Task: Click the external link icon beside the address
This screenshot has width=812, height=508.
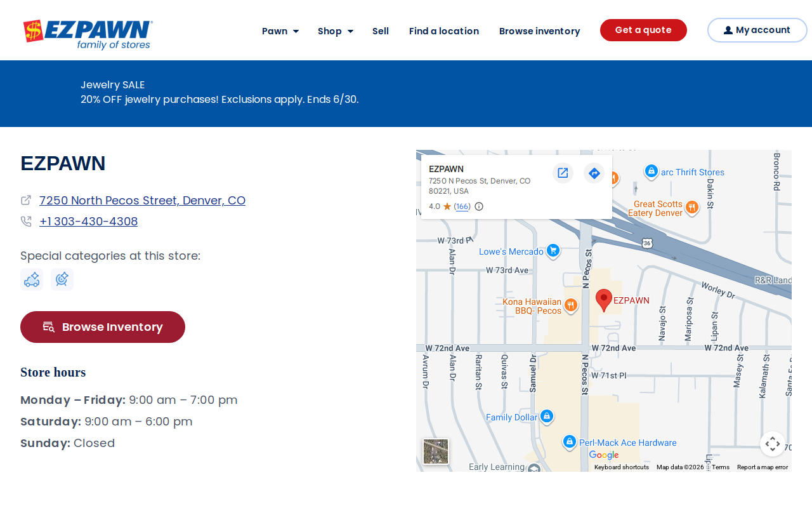Action: coord(26,200)
